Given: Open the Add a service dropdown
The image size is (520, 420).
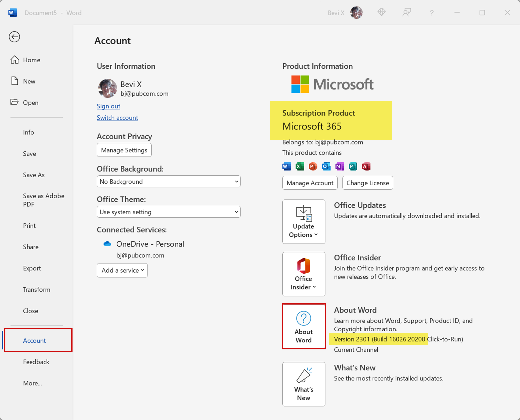Looking at the screenshot, I should tap(122, 270).
